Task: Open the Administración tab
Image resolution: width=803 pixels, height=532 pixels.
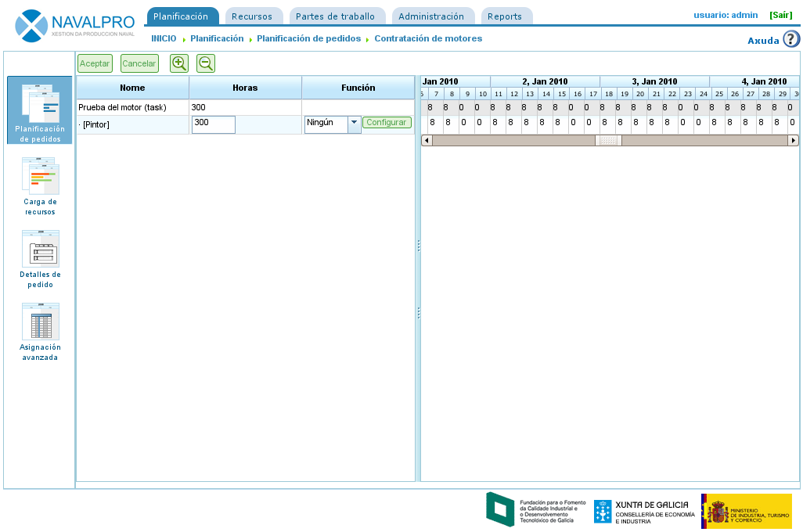Action: pos(431,16)
